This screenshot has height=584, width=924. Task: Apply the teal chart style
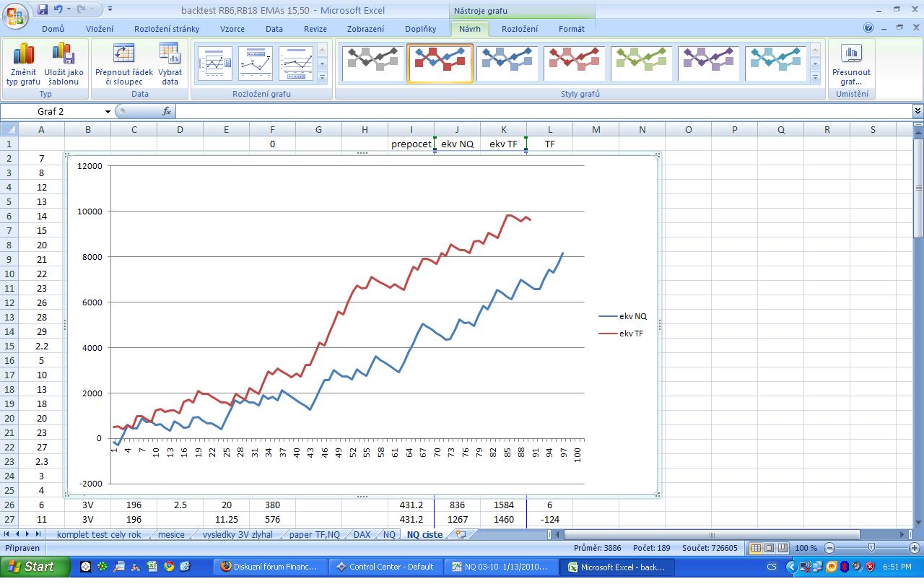pyautogui.click(x=775, y=64)
